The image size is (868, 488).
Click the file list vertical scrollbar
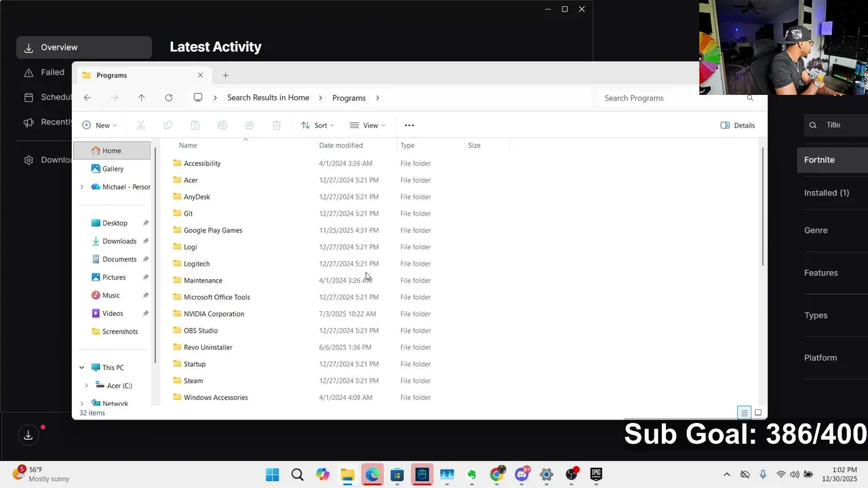(762, 206)
